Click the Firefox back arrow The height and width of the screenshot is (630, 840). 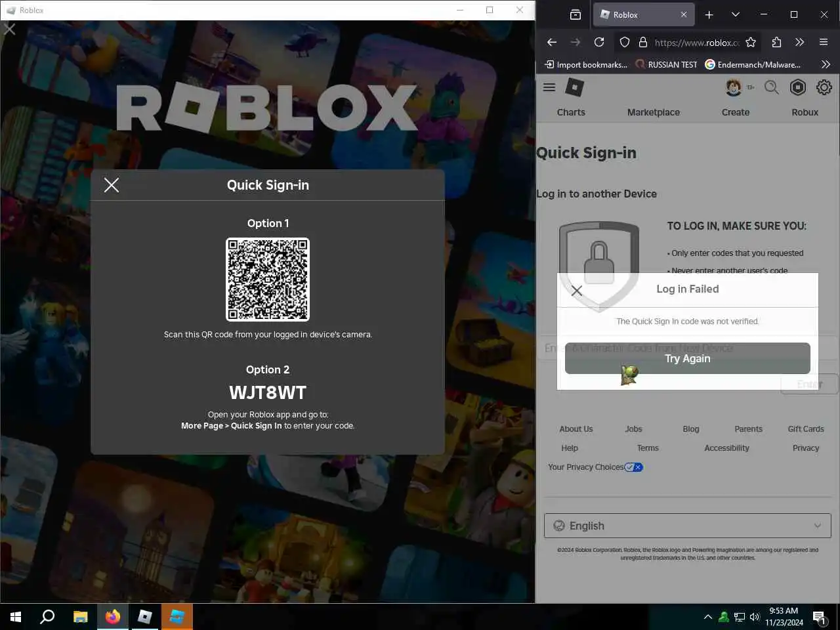552,42
